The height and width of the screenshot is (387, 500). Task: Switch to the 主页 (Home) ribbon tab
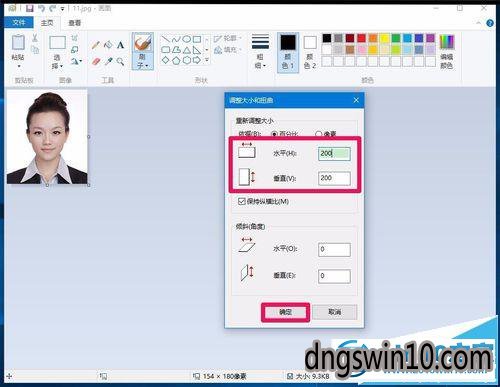[47, 23]
